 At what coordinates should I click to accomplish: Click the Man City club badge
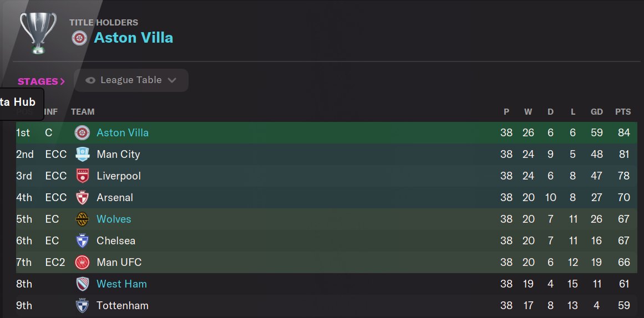coord(82,155)
